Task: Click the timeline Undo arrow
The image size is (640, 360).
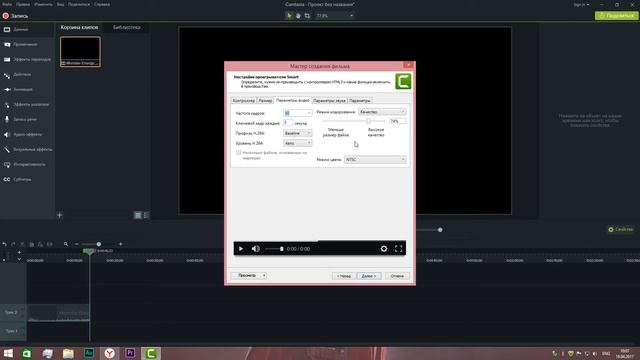Action: [x=4, y=244]
